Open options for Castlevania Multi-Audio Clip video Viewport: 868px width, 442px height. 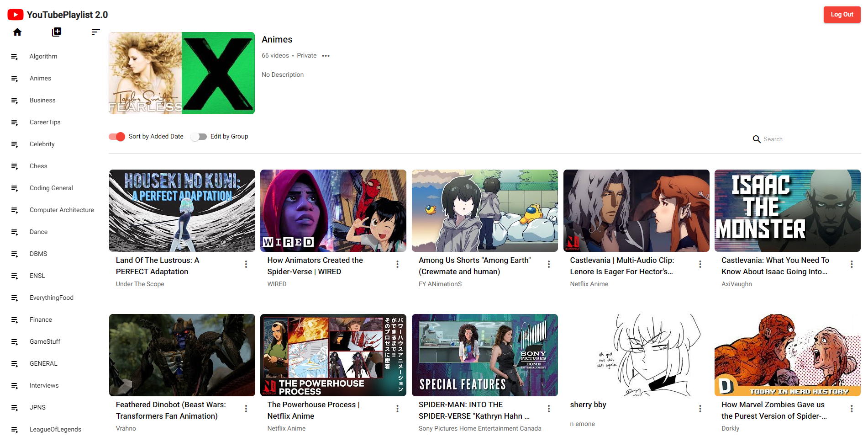[x=700, y=264]
